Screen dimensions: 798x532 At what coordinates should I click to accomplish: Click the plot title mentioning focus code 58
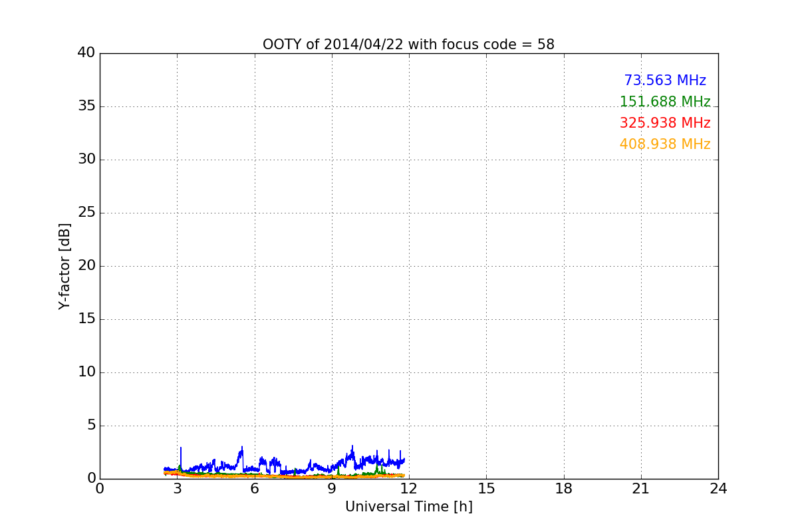(x=408, y=45)
